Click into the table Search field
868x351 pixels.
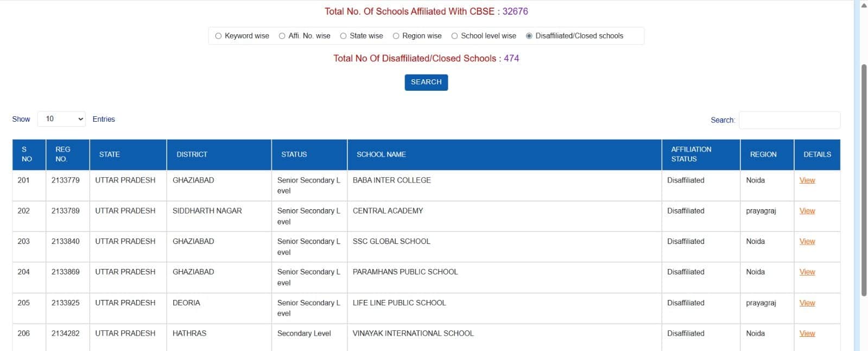click(x=789, y=120)
